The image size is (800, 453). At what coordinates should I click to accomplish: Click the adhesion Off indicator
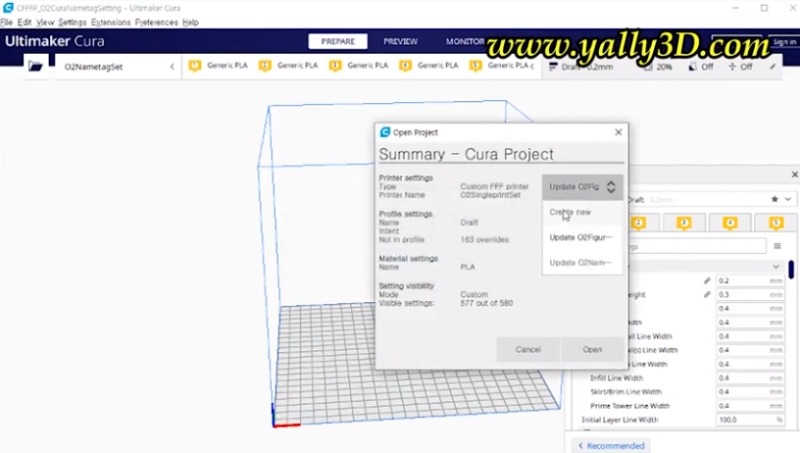tap(740, 67)
